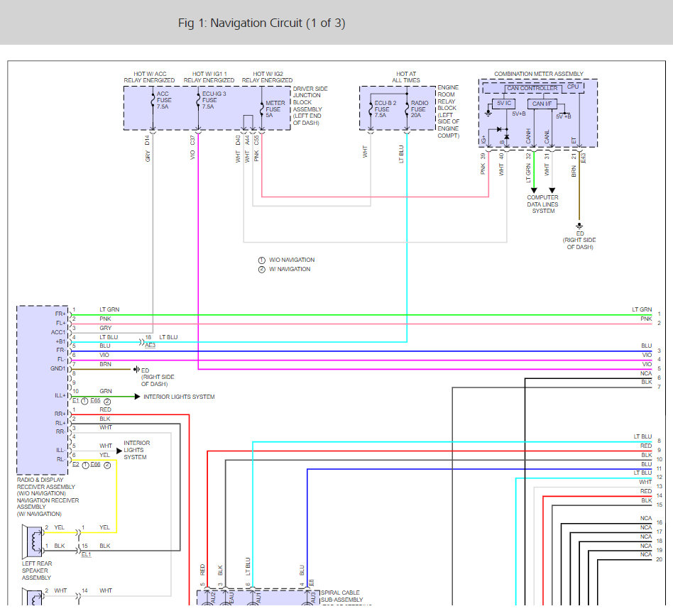
Task: Click the IG+ terminal label
Action: pos(483,140)
